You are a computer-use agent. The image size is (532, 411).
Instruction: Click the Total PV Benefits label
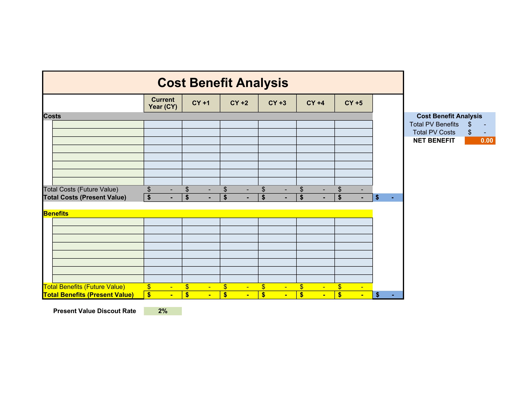click(434, 125)
